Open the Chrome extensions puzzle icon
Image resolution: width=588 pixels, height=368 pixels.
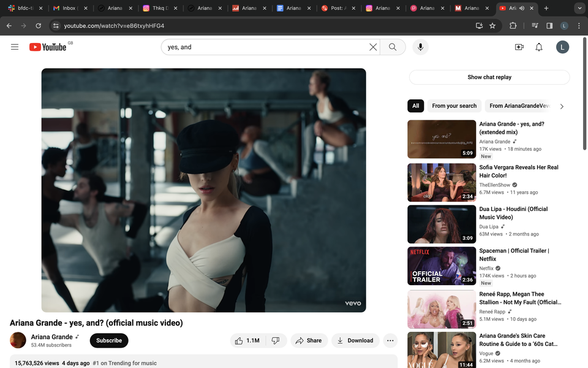click(x=513, y=26)
